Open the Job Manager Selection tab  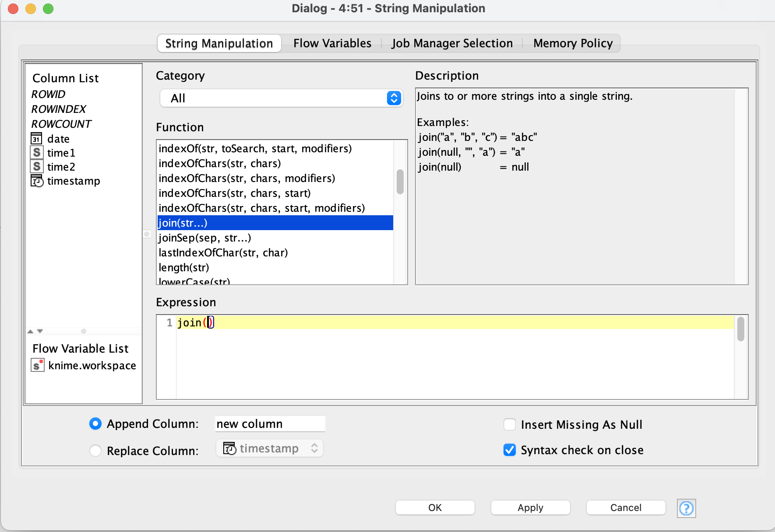click(x=452, y=43)
